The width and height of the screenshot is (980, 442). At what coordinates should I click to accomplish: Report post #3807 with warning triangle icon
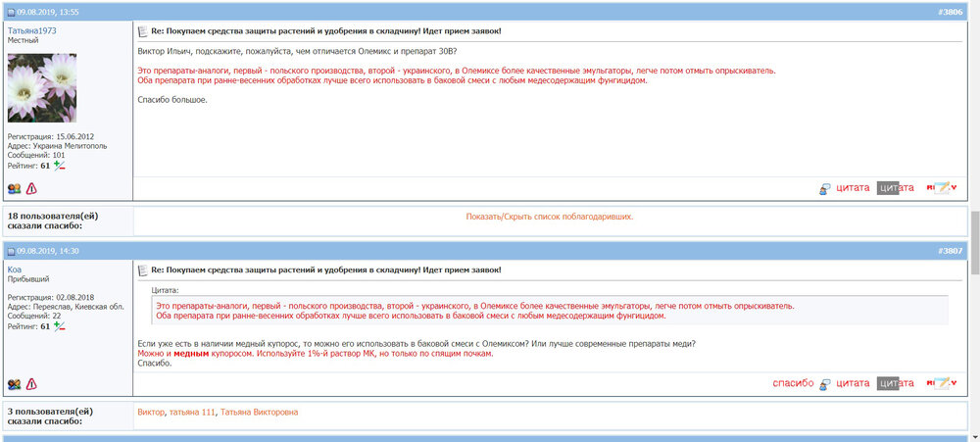[x=31, y=384]
